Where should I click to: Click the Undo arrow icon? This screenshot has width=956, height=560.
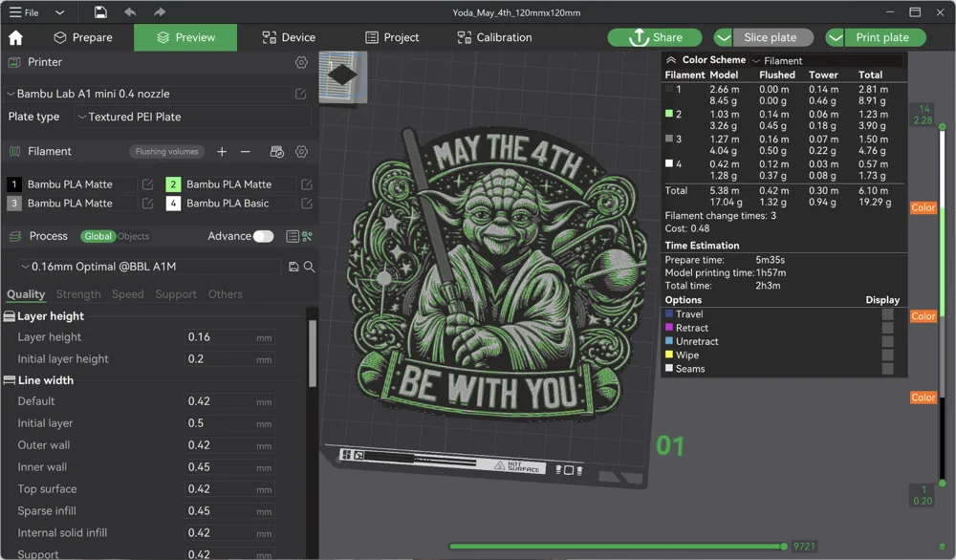(130, 12)
